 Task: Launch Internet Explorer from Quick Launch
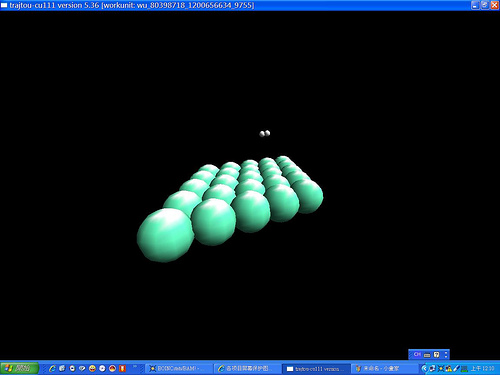click(x=52, y=368)
